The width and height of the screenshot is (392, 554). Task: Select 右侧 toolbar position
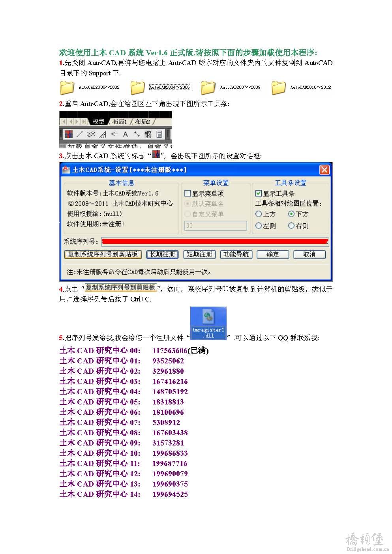[x=291, y=226]
